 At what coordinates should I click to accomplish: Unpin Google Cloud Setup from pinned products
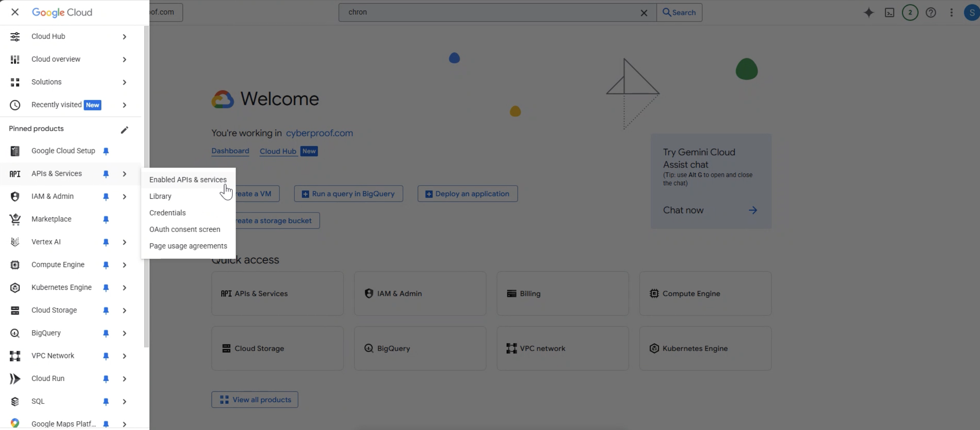click(106, 151)
